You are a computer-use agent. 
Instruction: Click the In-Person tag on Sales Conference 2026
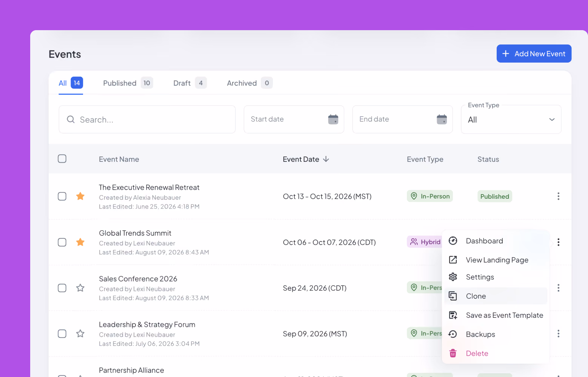pos(425,287)
